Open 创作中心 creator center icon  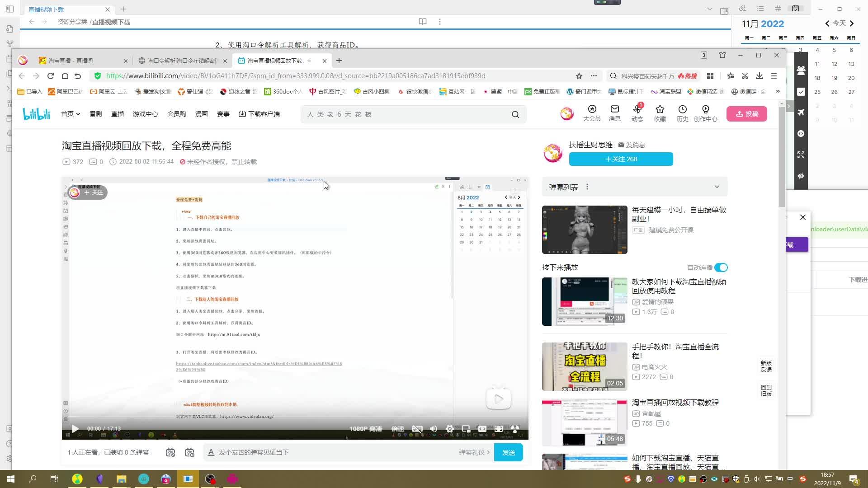(706, 113)
